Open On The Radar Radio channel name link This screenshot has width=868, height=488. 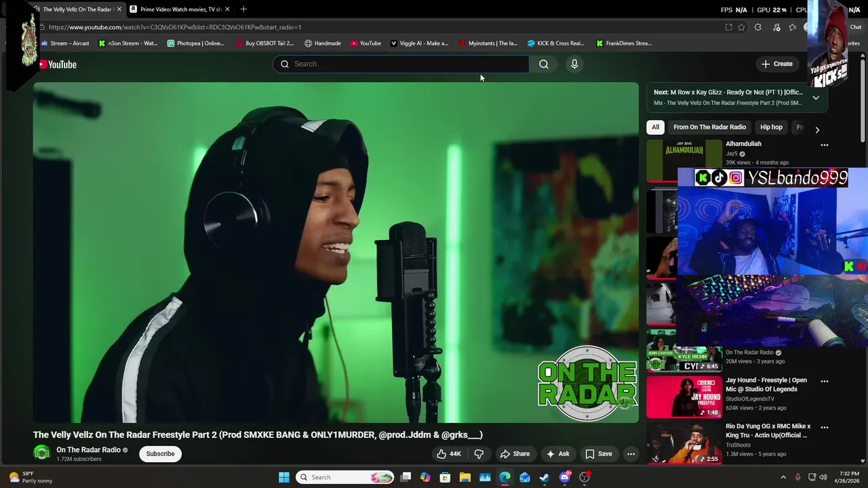point(88,449)
